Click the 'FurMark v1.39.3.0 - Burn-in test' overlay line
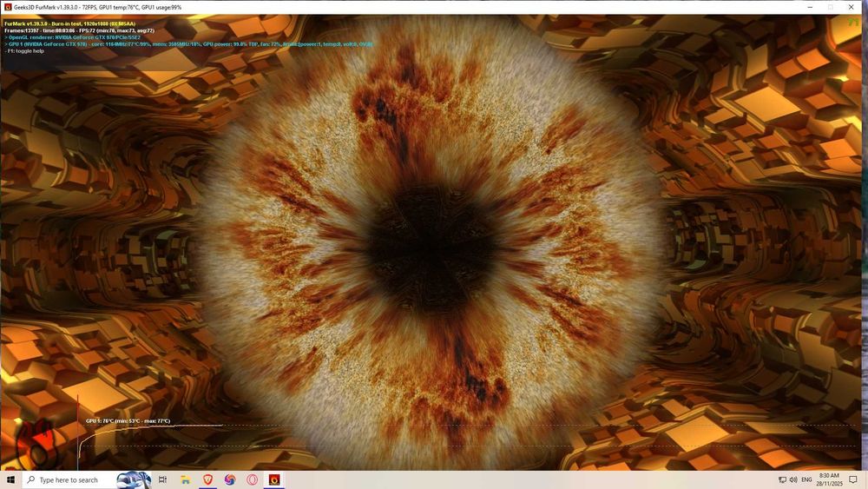This screenshot has width=868, height=489. click(x=69, y=23)
